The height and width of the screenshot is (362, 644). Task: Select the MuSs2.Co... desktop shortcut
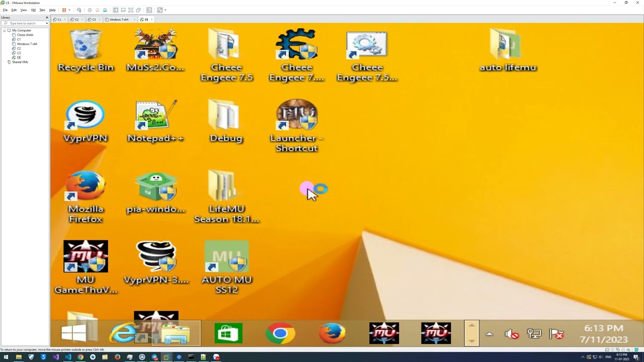(156, 50)
